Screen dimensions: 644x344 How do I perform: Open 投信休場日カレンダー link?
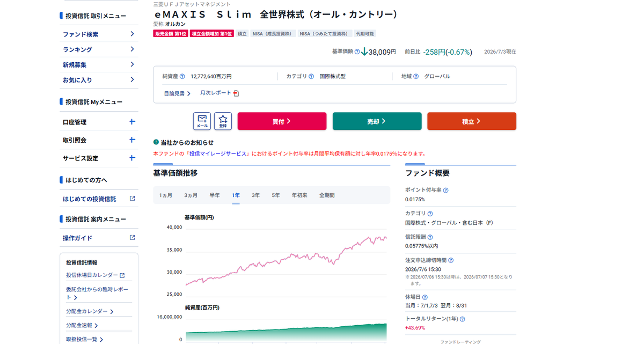click(x=92, y=275)
